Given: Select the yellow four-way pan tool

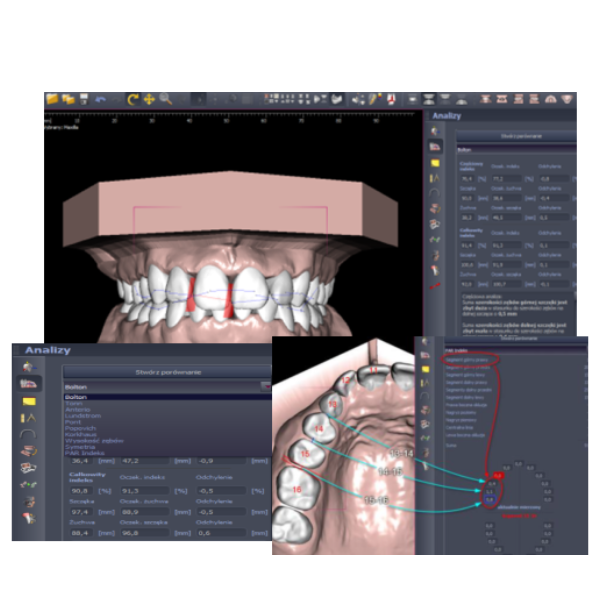Looking at the screenshot, I should (x=149, y=99).
